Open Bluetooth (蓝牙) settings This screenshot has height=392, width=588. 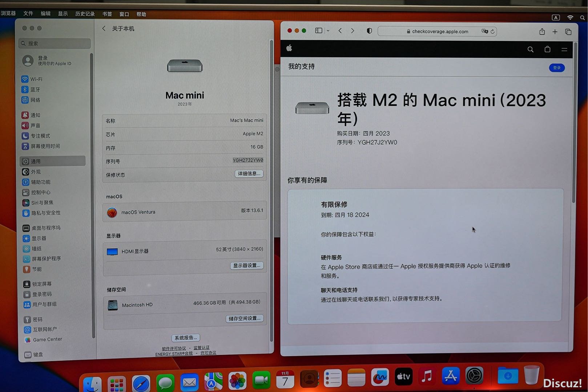coord(31,89)
